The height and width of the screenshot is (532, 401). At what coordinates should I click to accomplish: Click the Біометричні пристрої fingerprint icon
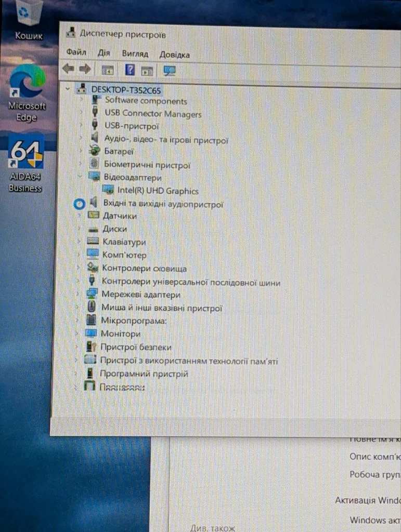point(94,164)
